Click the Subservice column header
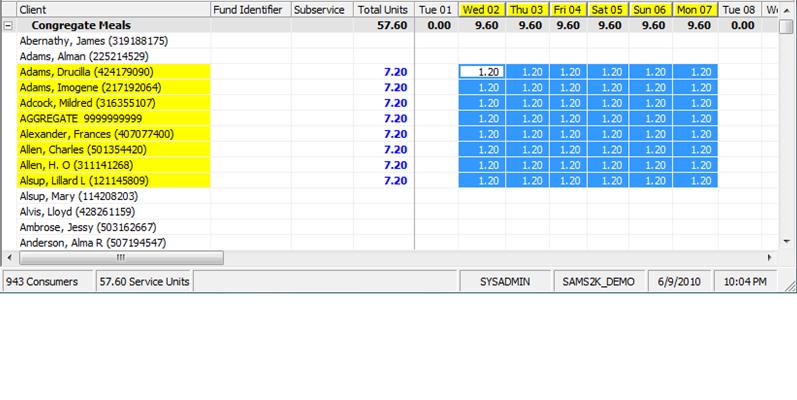This screenshot has height=400, width=797. point(322,9)
